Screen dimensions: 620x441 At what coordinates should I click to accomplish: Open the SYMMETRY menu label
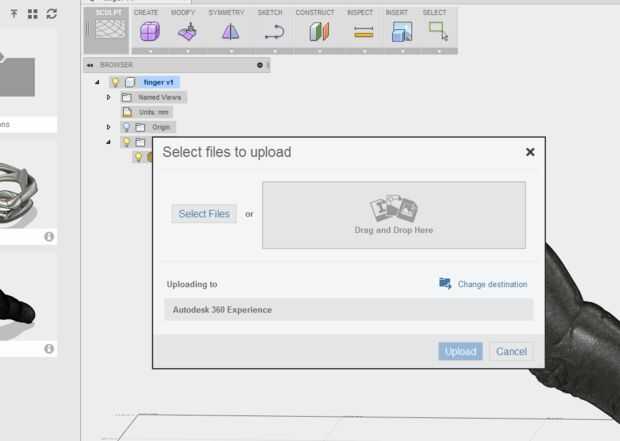(x=227, y=12)
